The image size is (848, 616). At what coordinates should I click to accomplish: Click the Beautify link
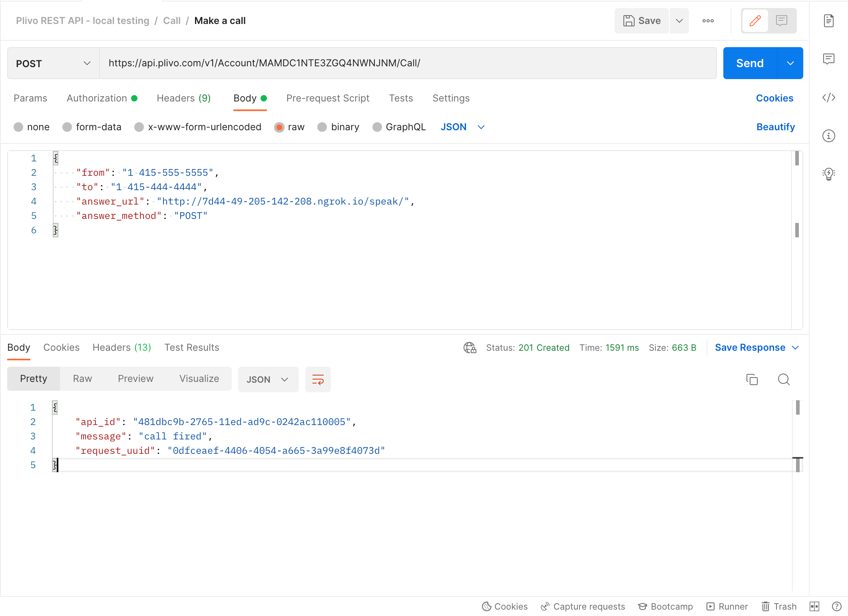coord(775,127)
